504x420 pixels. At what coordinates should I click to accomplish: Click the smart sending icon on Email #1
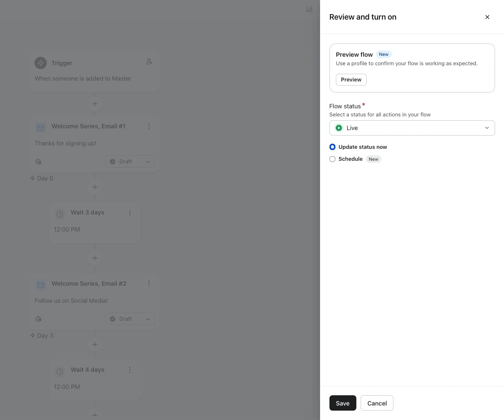click(38, 162)
